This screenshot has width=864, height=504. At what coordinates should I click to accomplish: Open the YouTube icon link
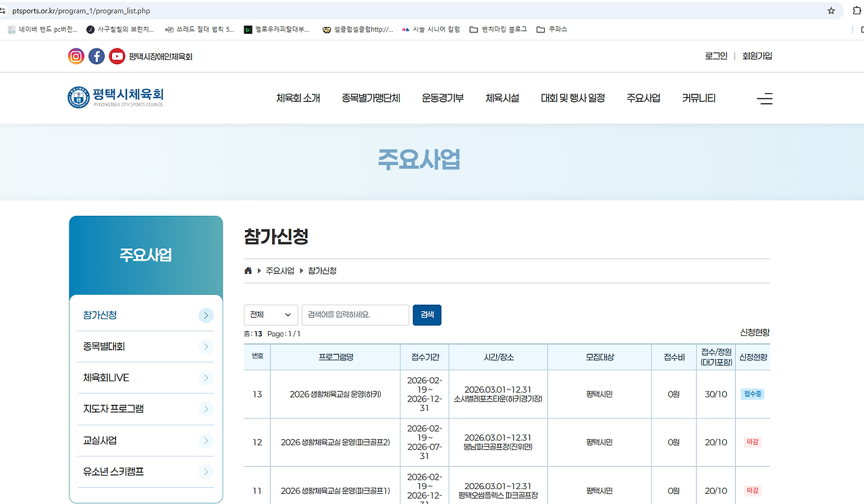point(117,57)
